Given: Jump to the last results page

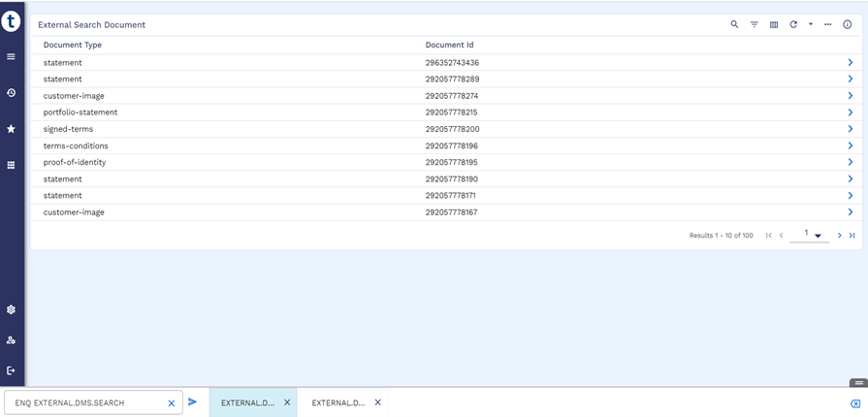Looking at the screenshot, I should point(852,236).
